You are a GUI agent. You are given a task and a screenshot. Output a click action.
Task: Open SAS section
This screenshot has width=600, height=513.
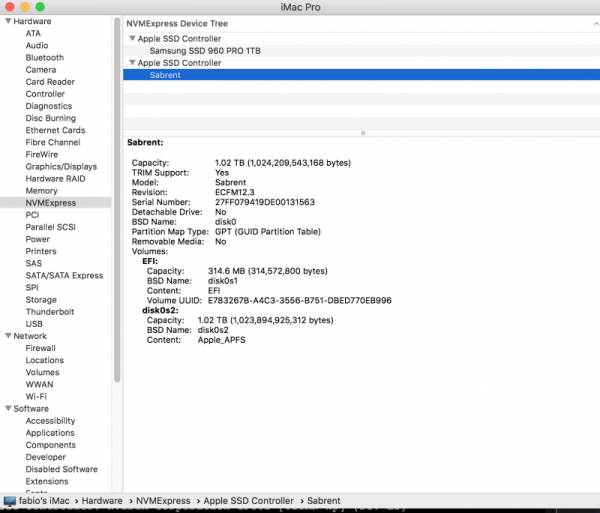[x=34, y=264]
